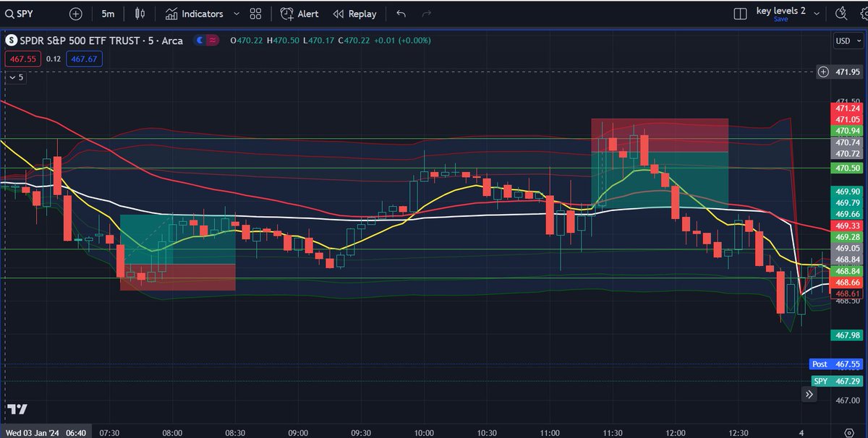Expand the favorite indicators chevron

(x=237, y=14)
